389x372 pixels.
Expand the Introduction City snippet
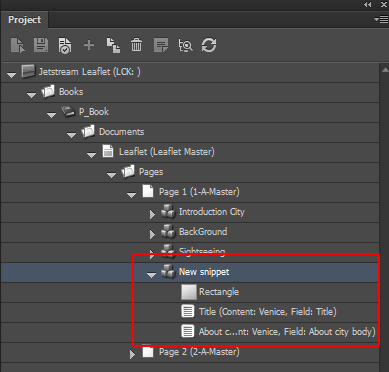point(152,214)
